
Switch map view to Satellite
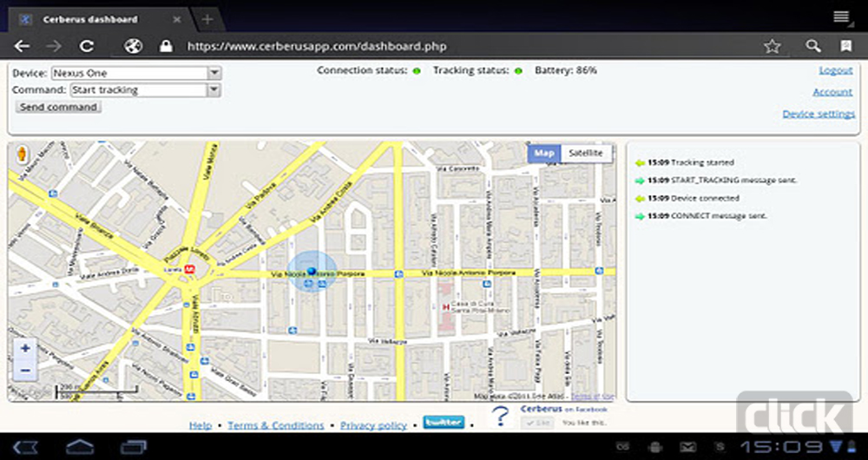(x=585, y=154)
